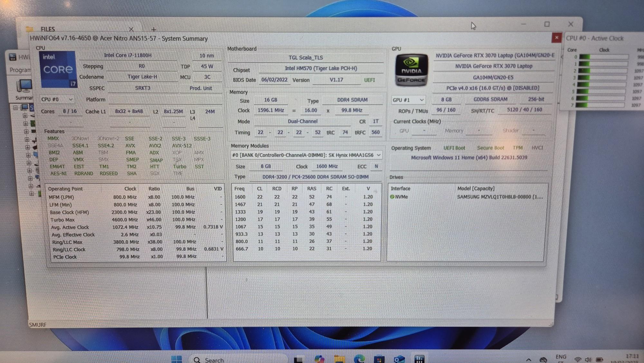This screenshot has height=363, width=644.
Task: Click the TGL Scala_TLS motherboard field
Action: point(306,58)
